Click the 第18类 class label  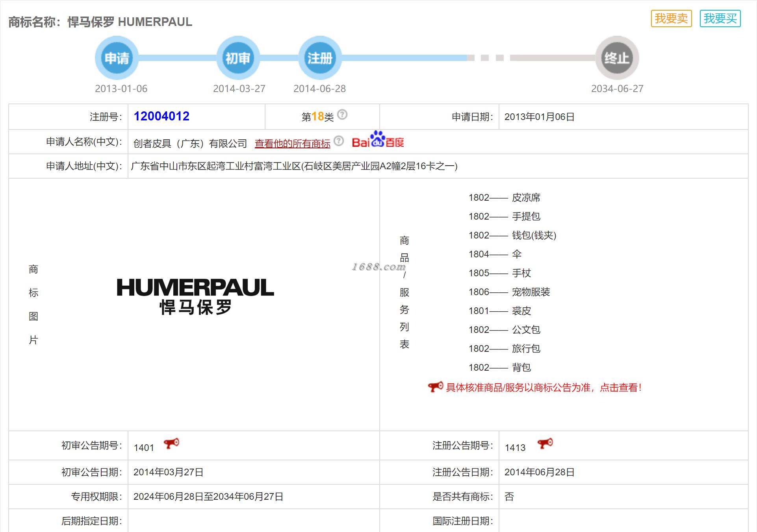pos(317,117)
